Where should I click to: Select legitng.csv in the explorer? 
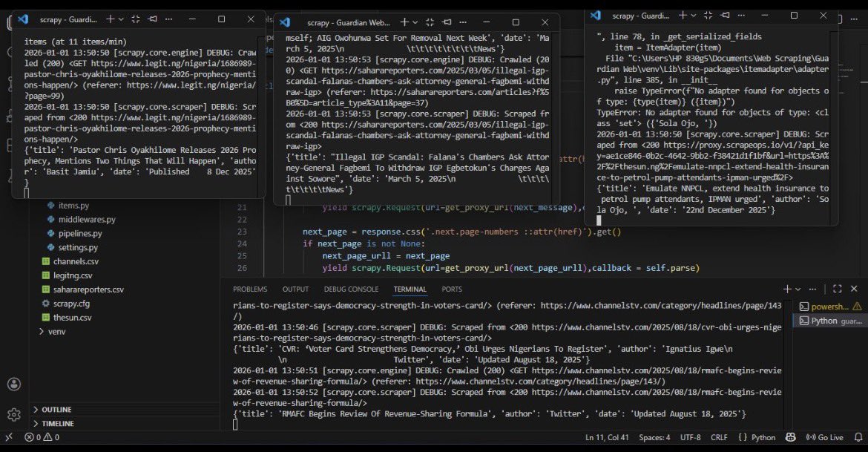(73, 275)
